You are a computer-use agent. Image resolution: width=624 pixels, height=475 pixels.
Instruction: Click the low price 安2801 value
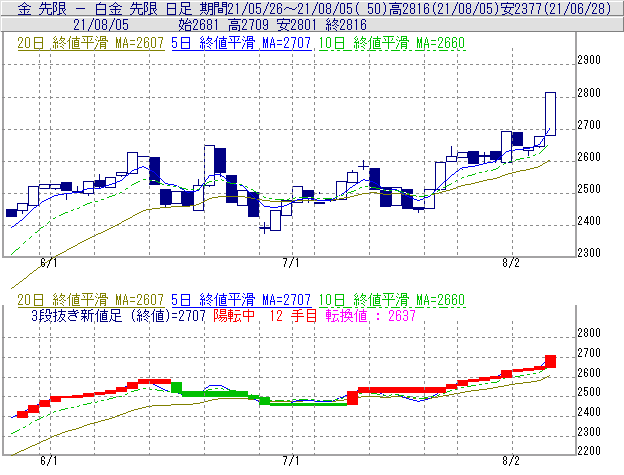point(297,25)
